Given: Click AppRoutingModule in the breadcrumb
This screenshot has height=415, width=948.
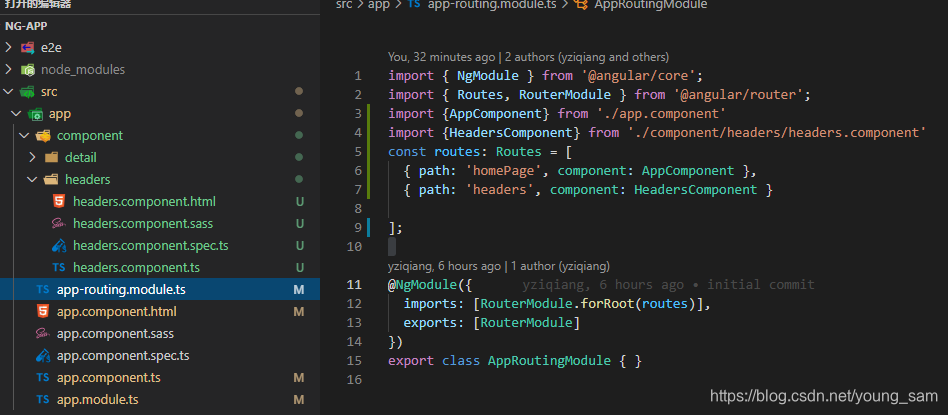Looking at the screenshot, I should click(x=651, y=4).
